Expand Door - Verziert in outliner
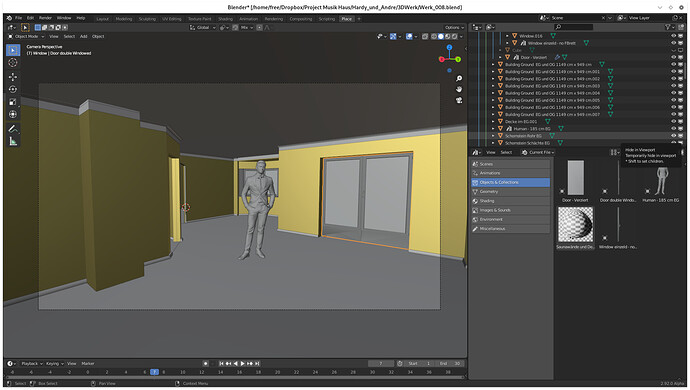Viewport: 690px width, 390px height. click(x=500, y=57)
